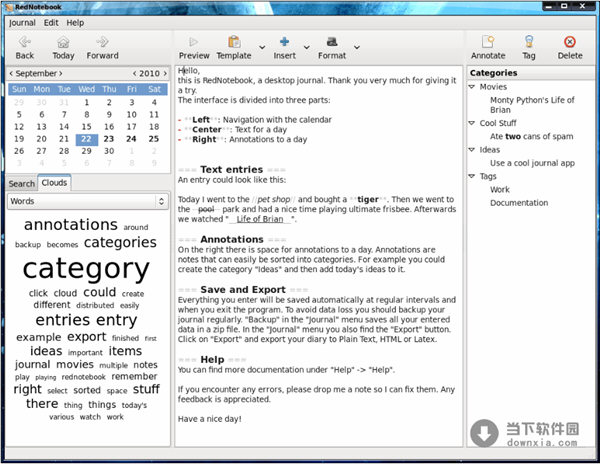The width and height of the screenshot is (600, 464).
Task: Open the Template dropdown arrow
Action: [262, 47]
